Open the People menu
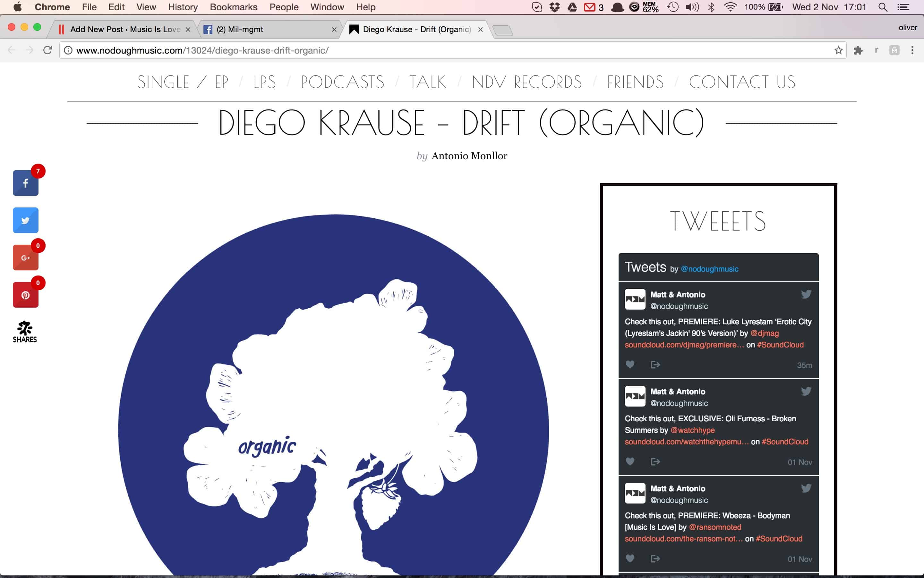This screenshot has height=578, width=924. 284,7
